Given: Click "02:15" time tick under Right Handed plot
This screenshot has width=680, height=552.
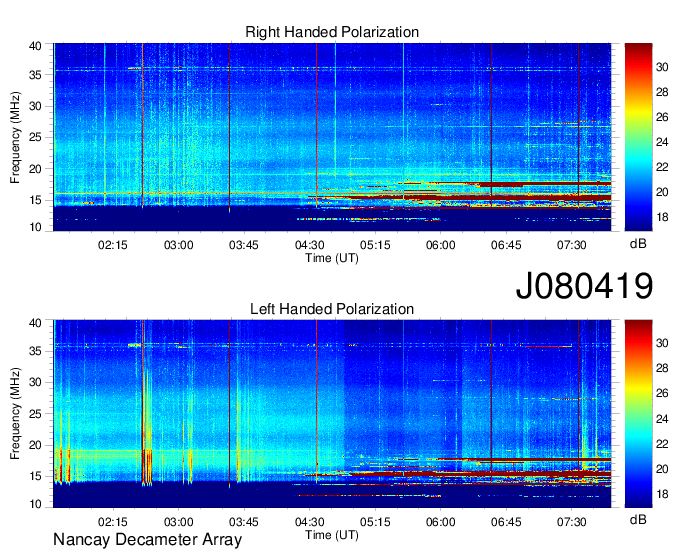Looking at the screenshot, I should (x=113, y=245).
